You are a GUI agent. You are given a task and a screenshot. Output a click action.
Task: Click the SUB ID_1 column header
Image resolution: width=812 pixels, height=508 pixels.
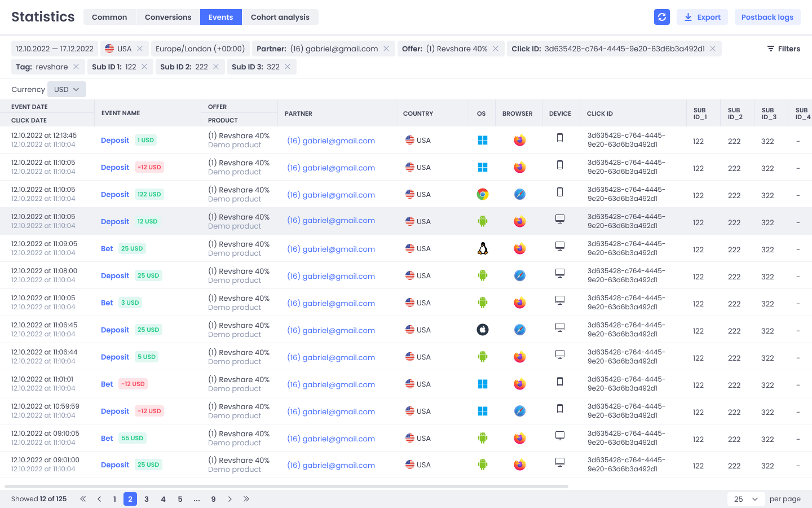click(x=700, y=113)
